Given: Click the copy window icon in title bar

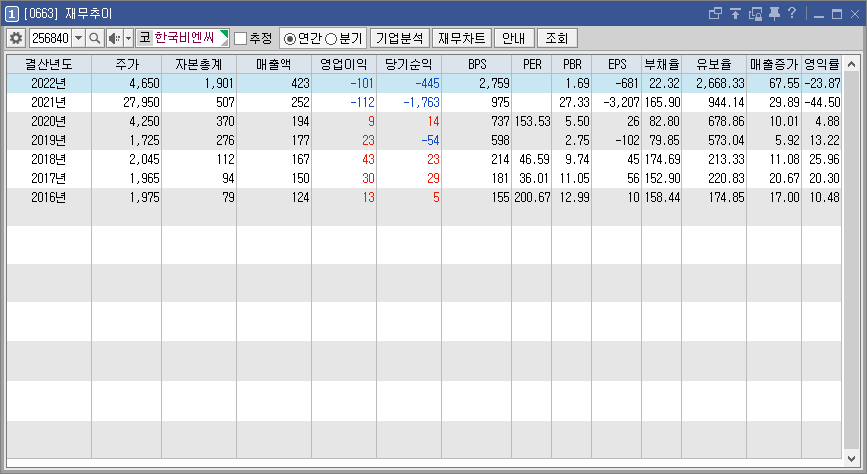Looking at the screenshot, I should pos(755,13).
